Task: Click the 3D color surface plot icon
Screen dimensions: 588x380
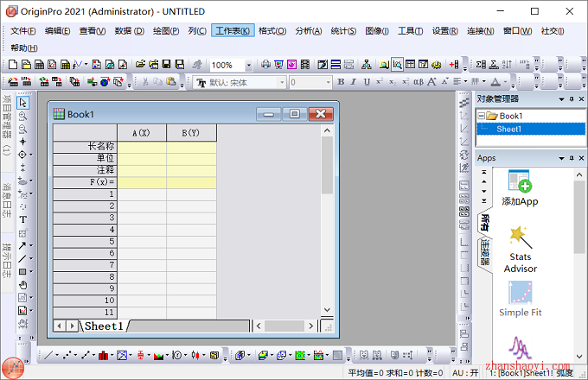Action: (x=263, y=355)
